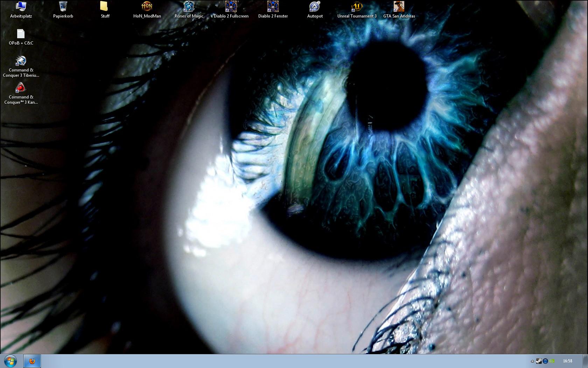588x368 pixels.
Task: Click the Steam tray icon
Action: (x=539, y=361)
